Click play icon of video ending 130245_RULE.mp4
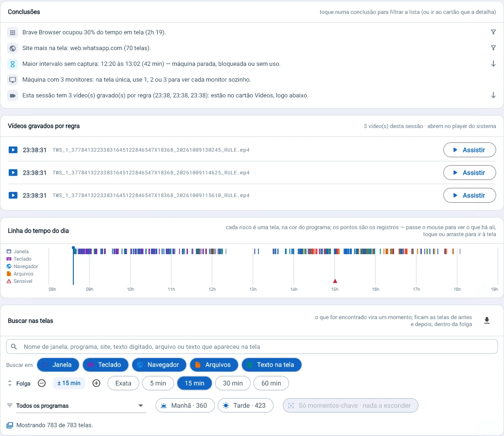Screen dimensions: 504x436 (13, 150)
